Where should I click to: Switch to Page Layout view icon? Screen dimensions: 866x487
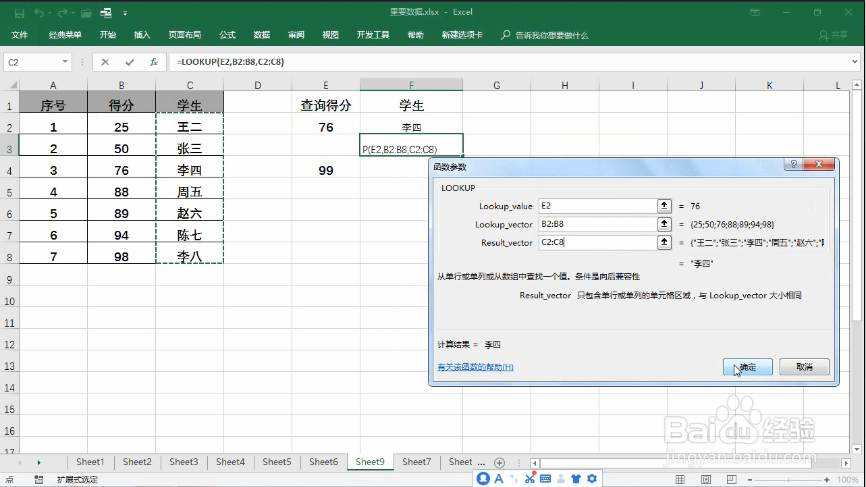pyautogui.click(x=706, y=479)
